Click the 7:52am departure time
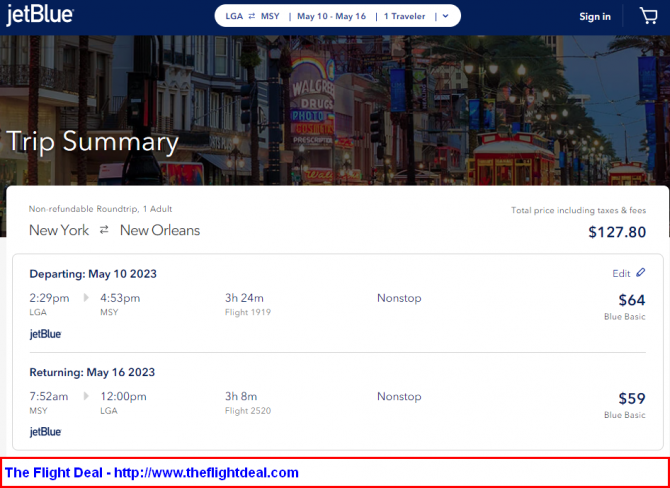The height and width of the screenshot is (488, 670). pyautogui.click(x=49, y=397)
